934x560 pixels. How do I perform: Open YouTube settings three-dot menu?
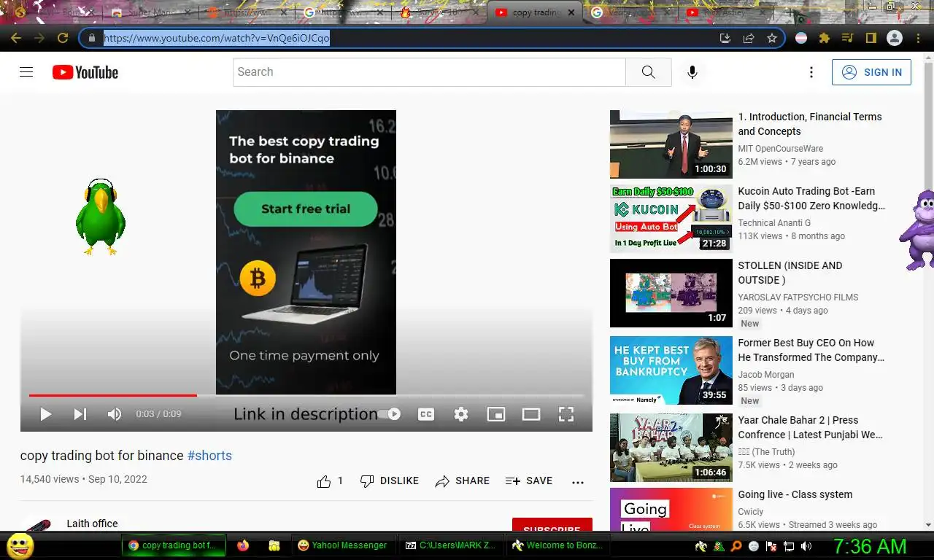[x=811, y=72]
